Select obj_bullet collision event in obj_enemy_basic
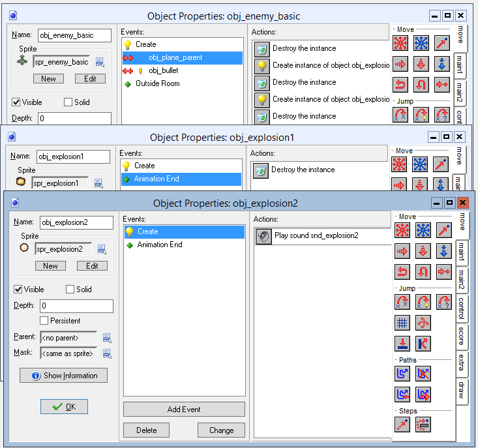Image resolution: width=478 pixels, height=448 pixels. pyautogui.click(x=183, y=70)
